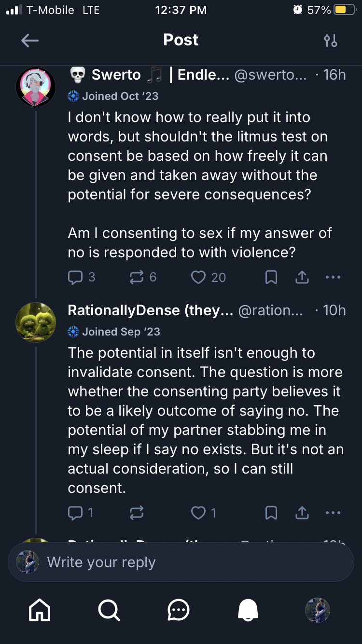Screen dimensions: 362x644
Task: Share Swerto's post using share icon
Action: [302, 277]
